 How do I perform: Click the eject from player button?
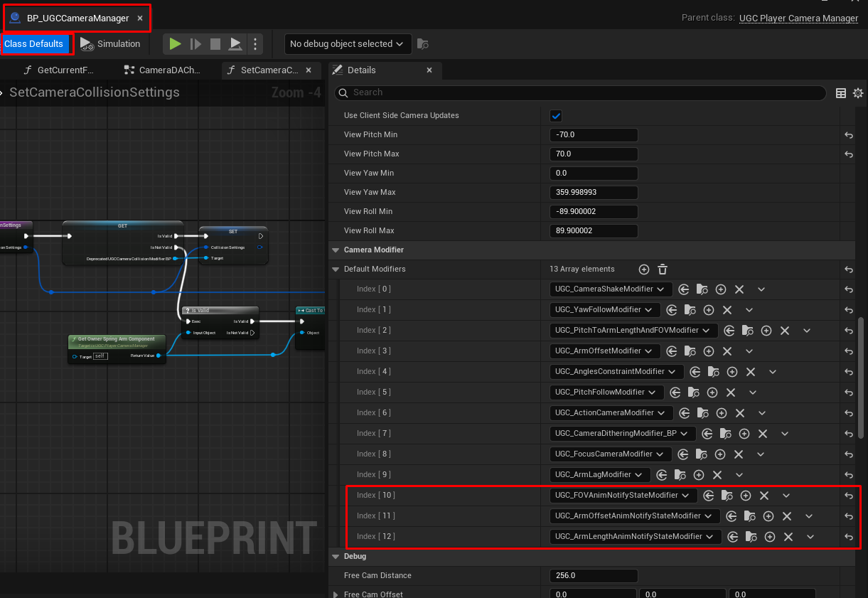[x=235, y=44]
